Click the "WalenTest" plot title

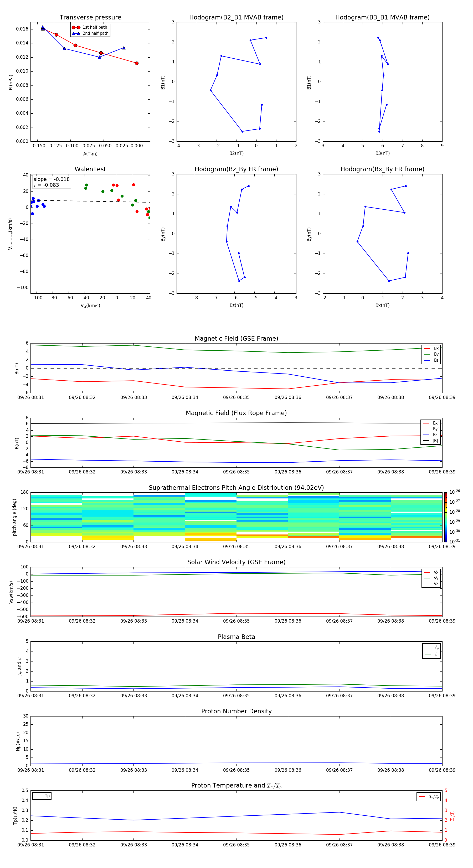click(x=90, y=169)
